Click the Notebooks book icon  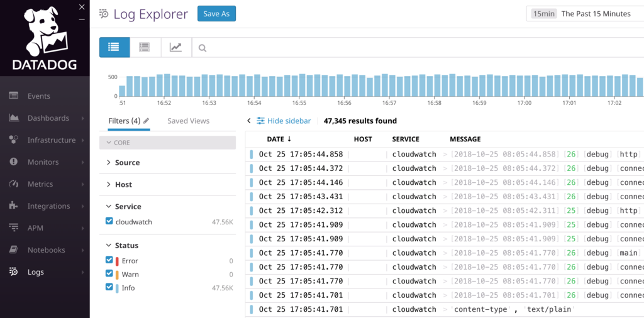tap(14, 249)
